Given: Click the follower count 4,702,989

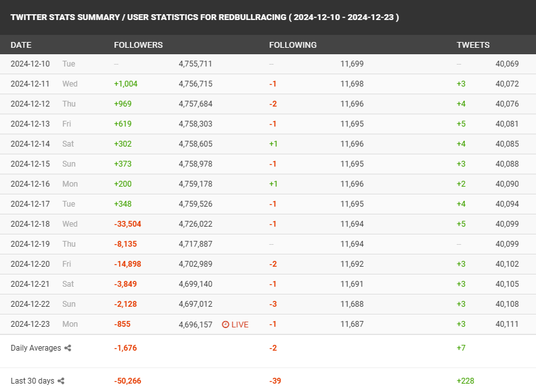Looking at the screenshot, I should (x=195, y=264).
